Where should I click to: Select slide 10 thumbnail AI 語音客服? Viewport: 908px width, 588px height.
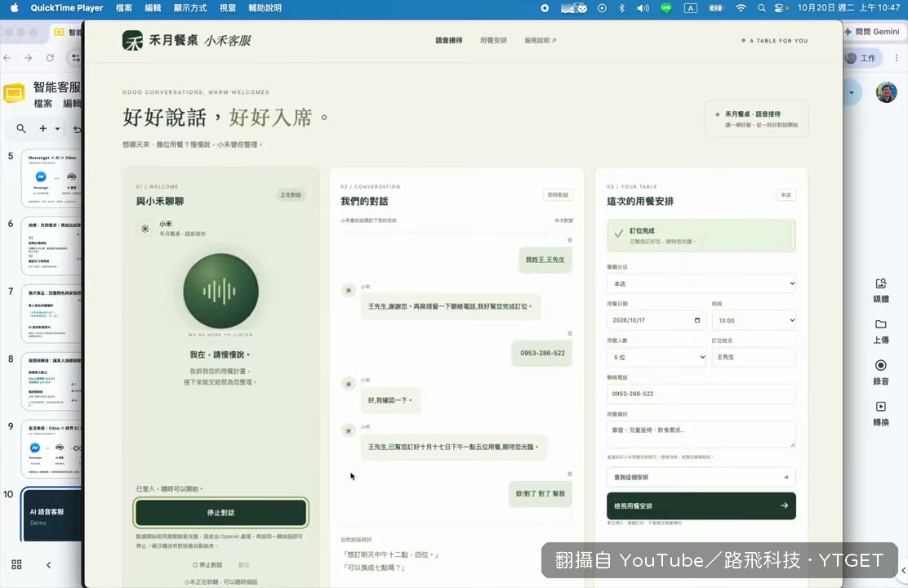(51, 514)
